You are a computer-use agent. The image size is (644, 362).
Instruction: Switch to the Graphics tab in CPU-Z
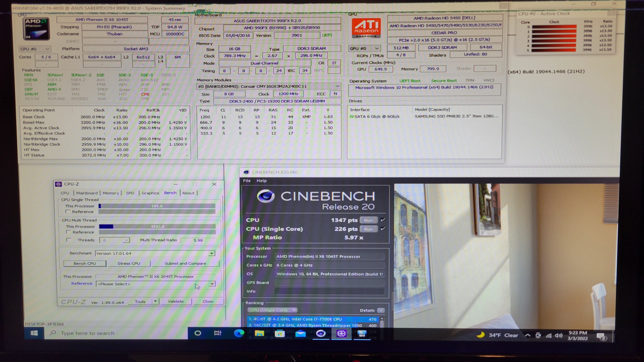coord(150,193)
